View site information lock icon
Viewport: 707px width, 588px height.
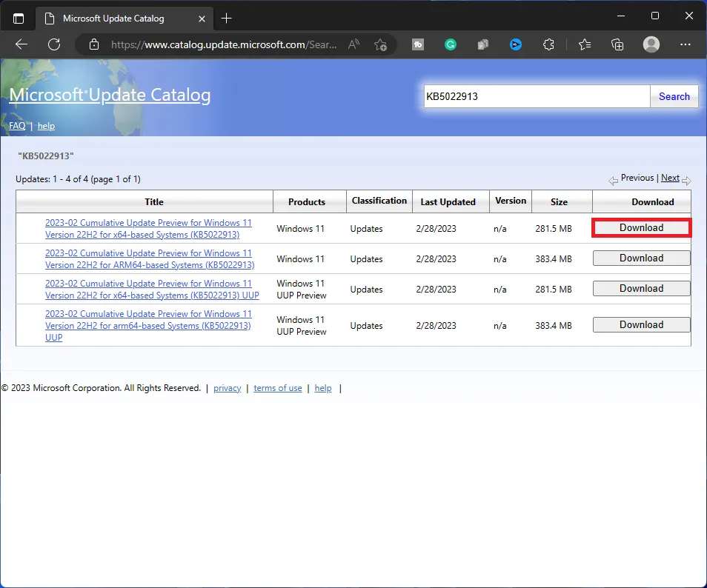point(94,44)
